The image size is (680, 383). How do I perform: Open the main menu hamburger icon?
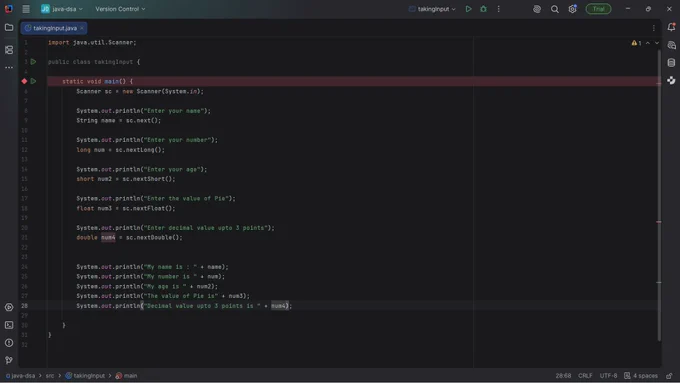point(26,9)
